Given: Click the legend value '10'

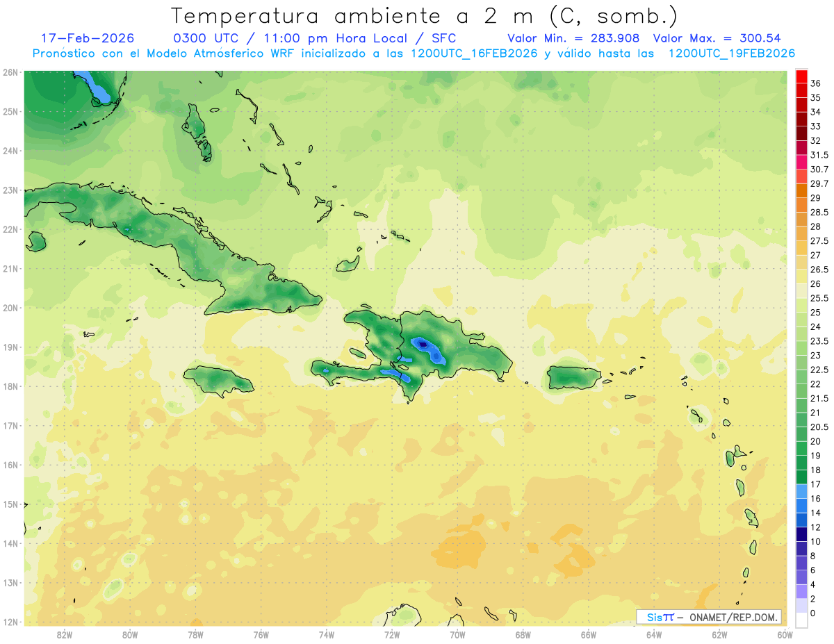Looking at the screenshot, I should pos(815,542).
